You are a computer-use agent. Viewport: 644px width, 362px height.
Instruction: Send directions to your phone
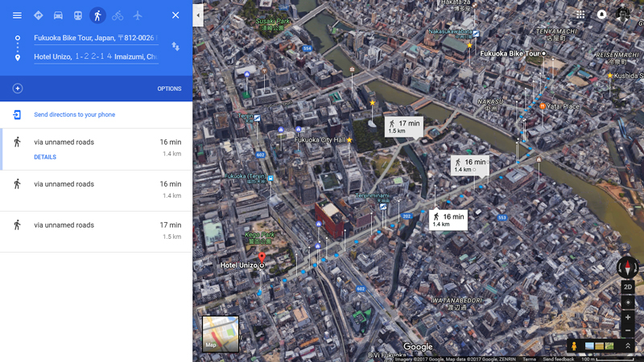pyautogui.click(x=74, y=114)
